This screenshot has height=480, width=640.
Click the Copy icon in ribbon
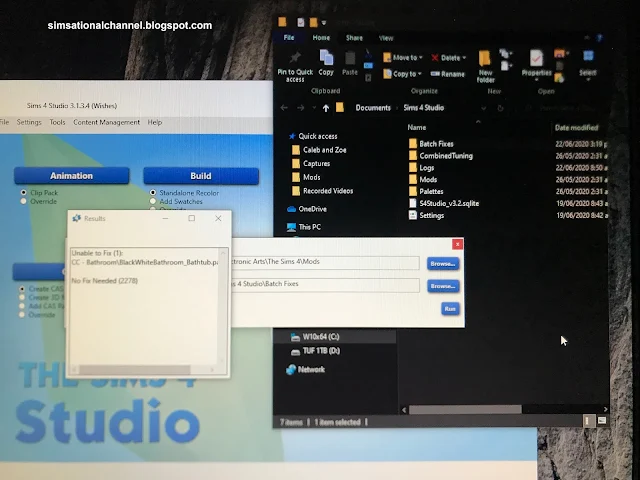coord(326,57)
